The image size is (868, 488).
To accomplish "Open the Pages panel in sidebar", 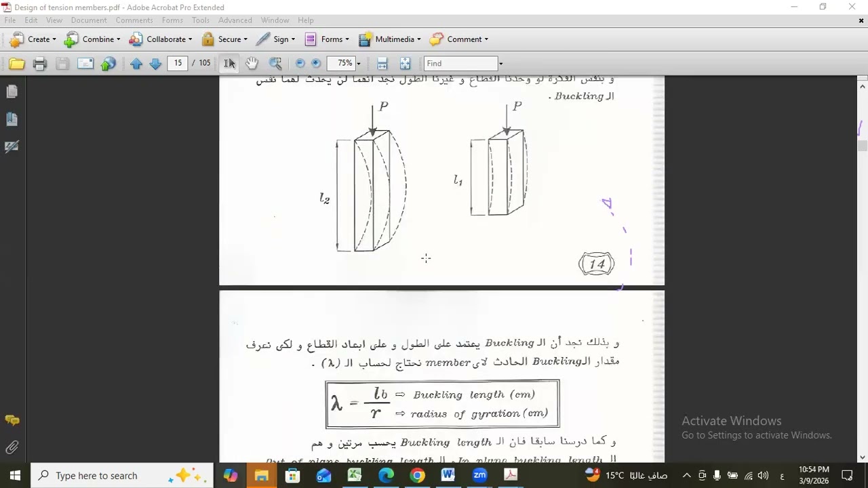I will [12, 91].
